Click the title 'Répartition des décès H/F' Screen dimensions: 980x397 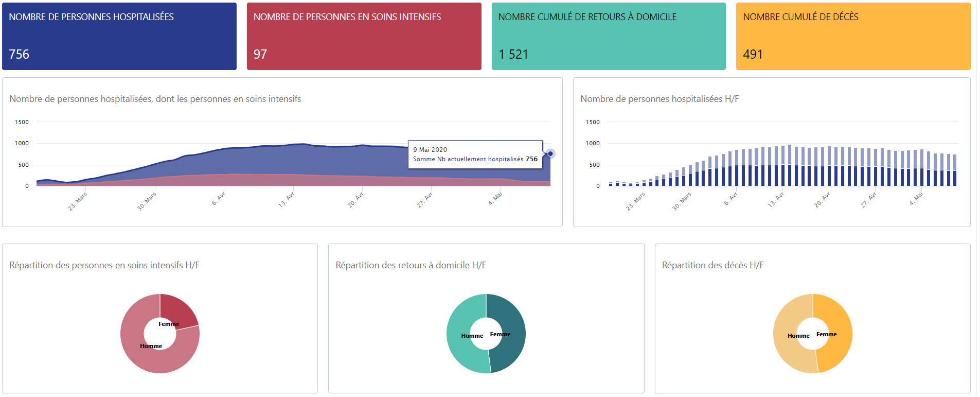point(712,265)
